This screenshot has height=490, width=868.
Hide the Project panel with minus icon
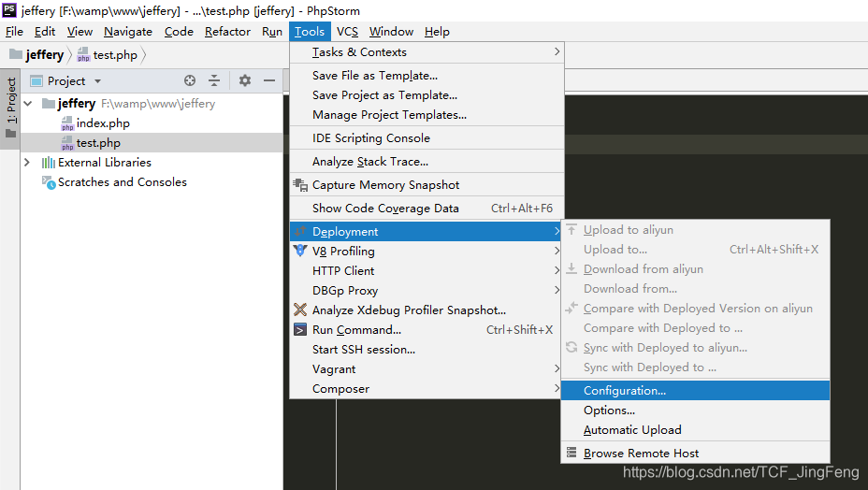tap(269, 80)
